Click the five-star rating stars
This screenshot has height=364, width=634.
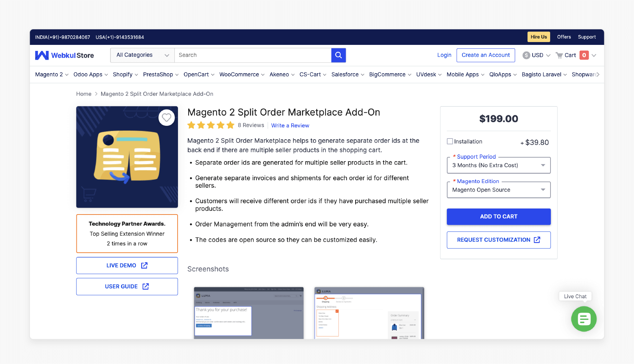click(211, 125)
